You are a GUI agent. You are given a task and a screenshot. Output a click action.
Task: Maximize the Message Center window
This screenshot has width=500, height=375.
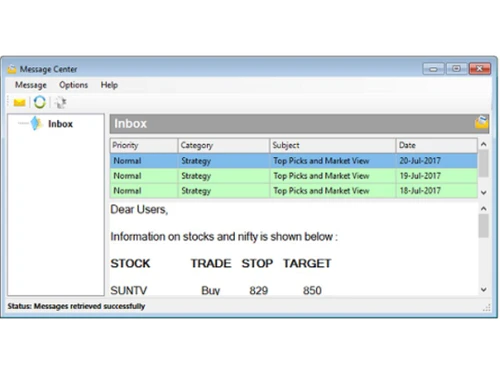click(456, 69)
